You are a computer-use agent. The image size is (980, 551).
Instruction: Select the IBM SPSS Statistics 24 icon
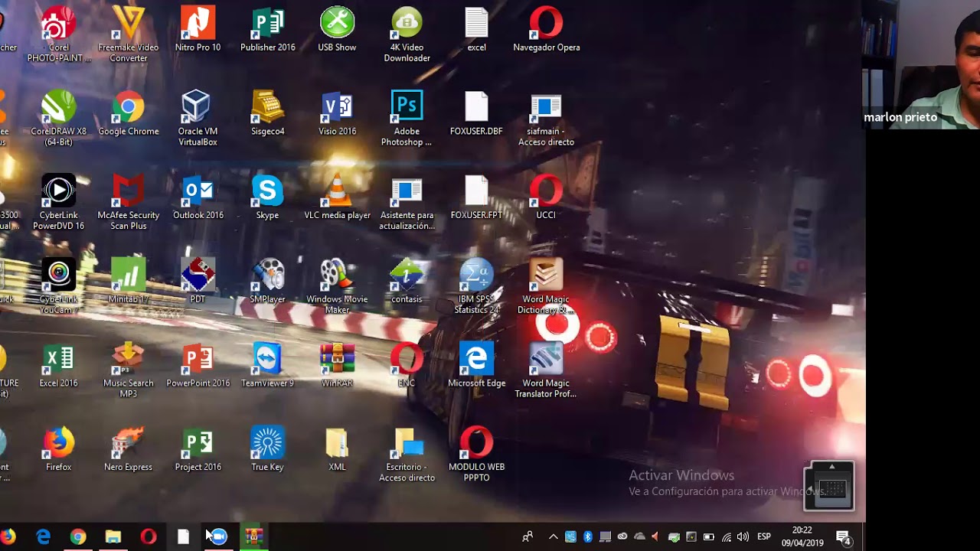coord(476,287)
